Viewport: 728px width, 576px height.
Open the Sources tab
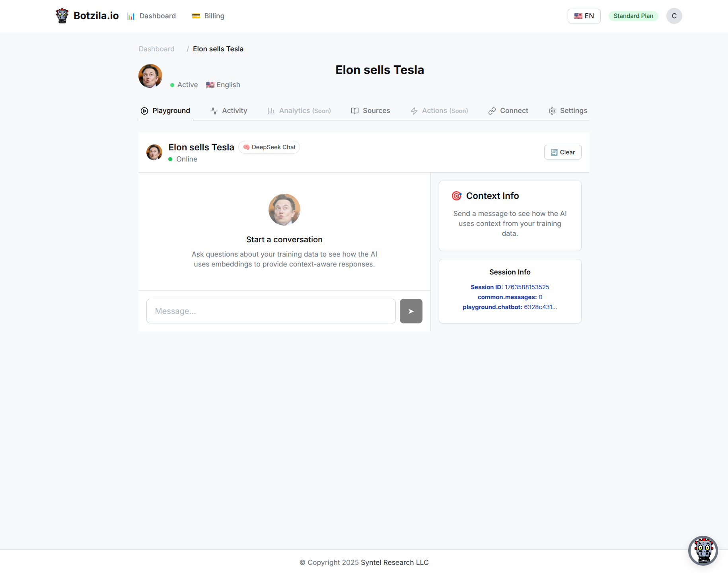(x=370, y=111)
